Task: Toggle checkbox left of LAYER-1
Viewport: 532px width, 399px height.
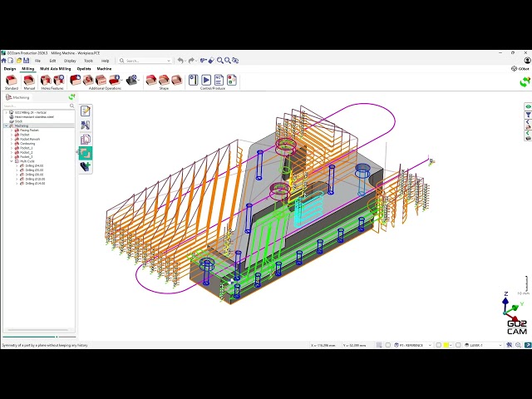Action: coord(458,345)
